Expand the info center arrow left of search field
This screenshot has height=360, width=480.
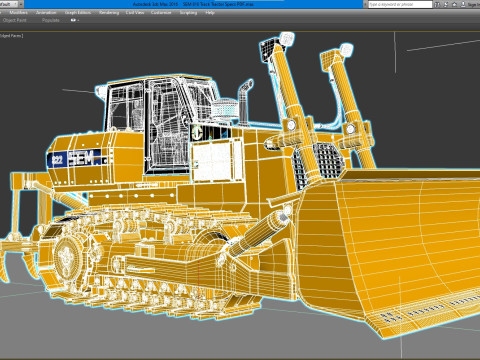coord(365,4)
